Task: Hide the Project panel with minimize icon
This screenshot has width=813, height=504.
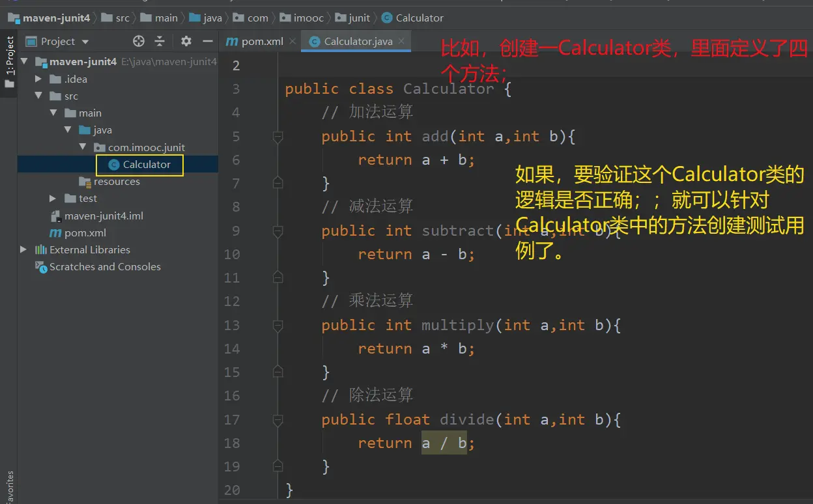Action: (208, 42)
